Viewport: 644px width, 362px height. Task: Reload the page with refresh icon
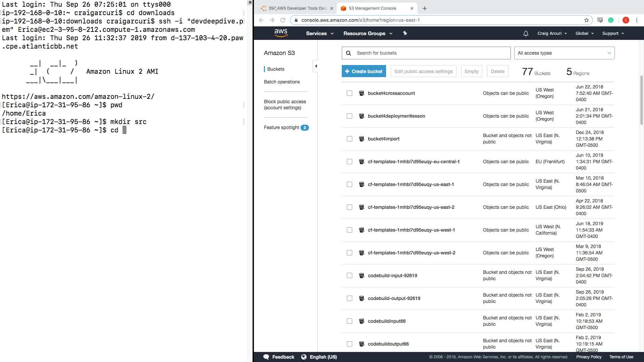click(283, 20)
